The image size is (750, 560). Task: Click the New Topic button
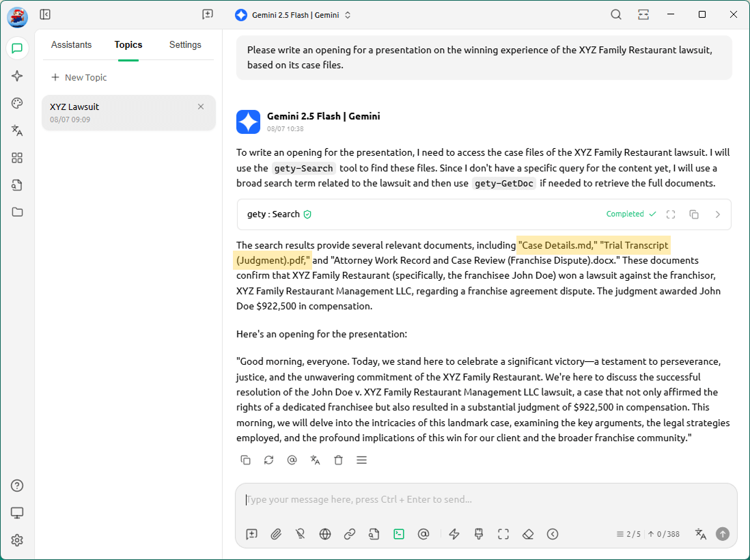click(79, 77)
